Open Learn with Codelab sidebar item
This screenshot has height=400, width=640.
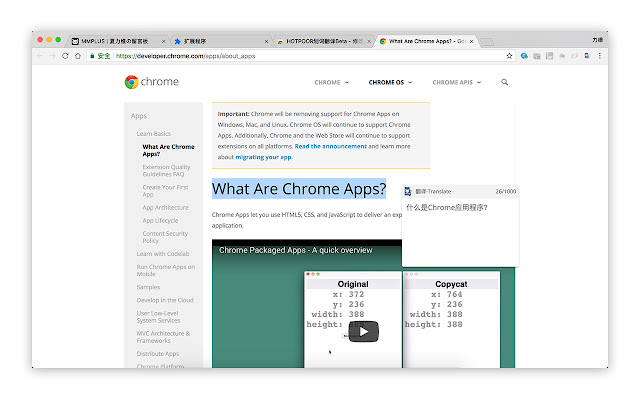[163, 254]
